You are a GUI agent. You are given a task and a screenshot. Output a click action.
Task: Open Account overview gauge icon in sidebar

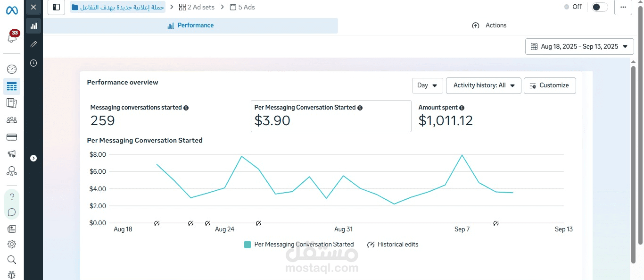pyautogui.click(x=12, y=69)
